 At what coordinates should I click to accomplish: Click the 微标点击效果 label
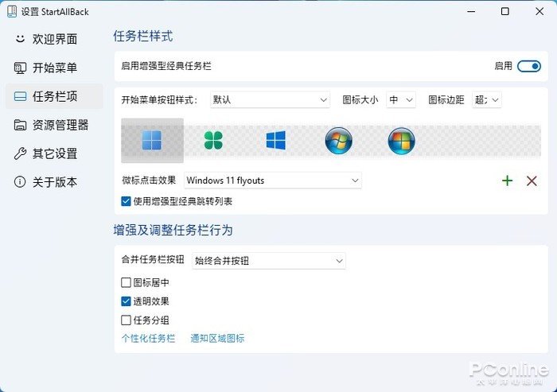point(149,180)
